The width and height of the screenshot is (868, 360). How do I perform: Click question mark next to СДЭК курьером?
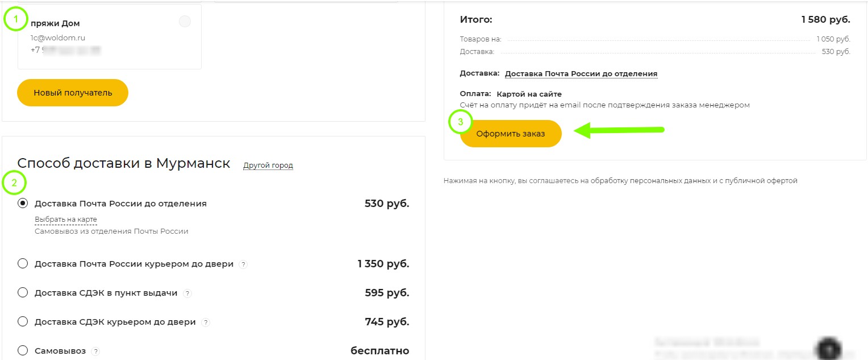(206, 322)
